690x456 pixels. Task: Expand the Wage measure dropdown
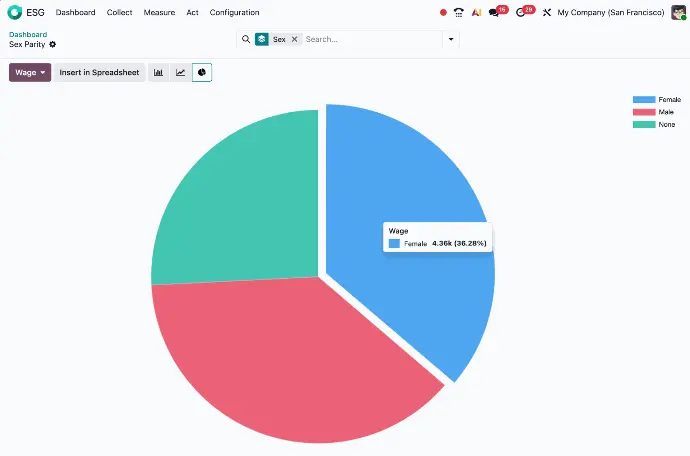click(x=30, y=73)
